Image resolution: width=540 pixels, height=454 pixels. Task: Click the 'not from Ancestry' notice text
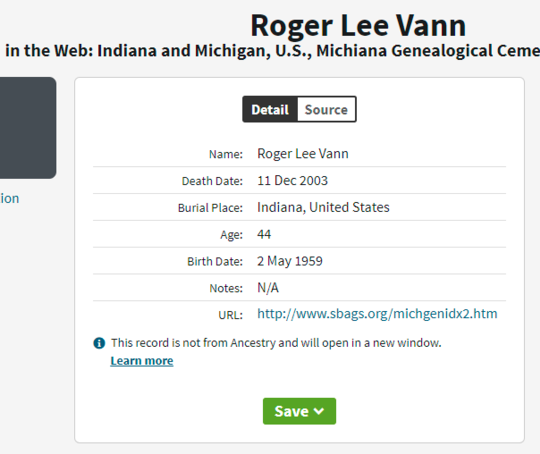[x=276, y=343]
